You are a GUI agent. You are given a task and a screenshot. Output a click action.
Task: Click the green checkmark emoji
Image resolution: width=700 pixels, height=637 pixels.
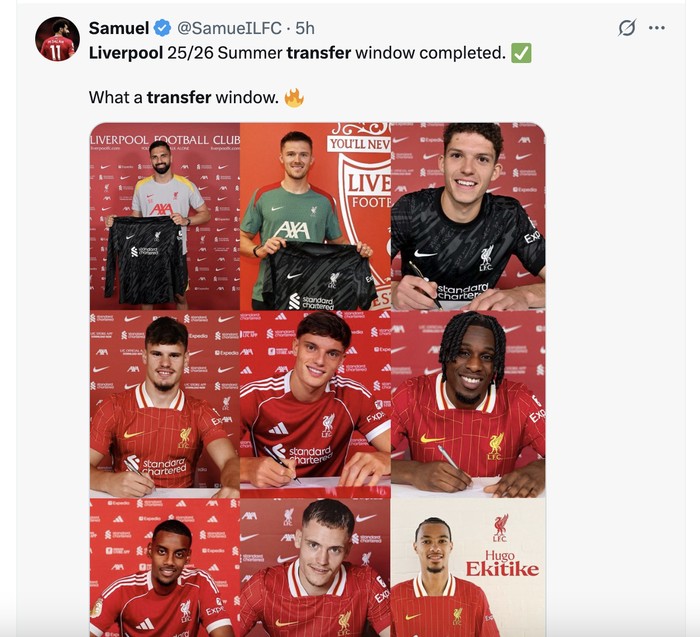(x=521, y=53)
